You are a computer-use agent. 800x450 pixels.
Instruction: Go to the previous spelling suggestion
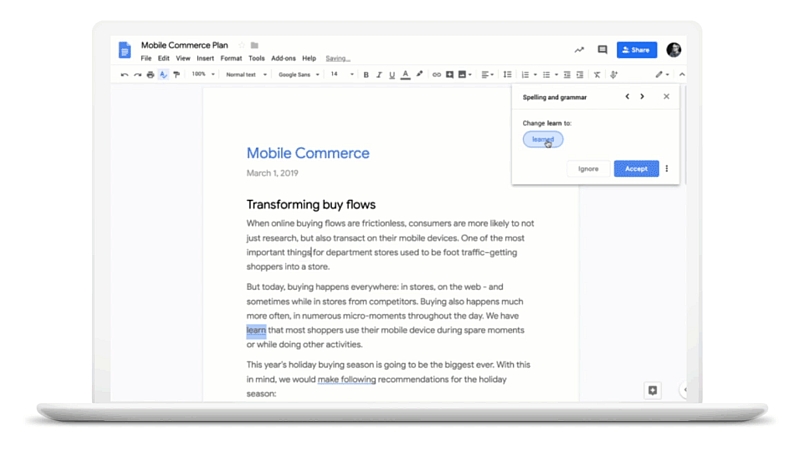click(x=627, y=96)
